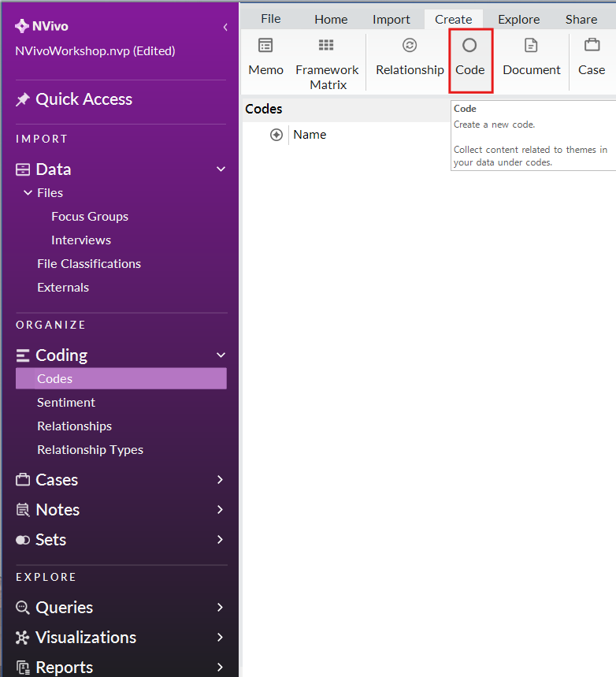Click the Sets sidebar icon
The width and height of the screenshot is (616, 677).
23,540
